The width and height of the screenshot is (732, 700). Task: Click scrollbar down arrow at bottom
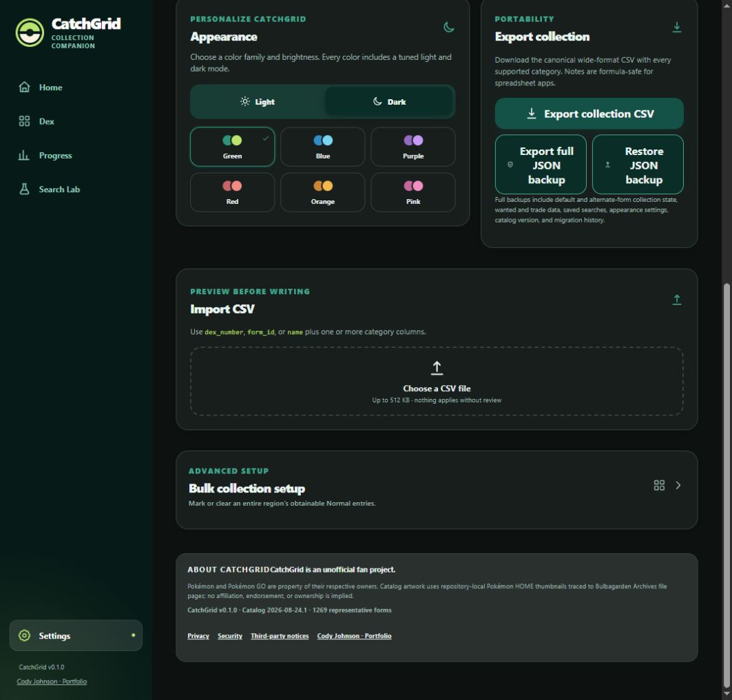tap(726, 694)
